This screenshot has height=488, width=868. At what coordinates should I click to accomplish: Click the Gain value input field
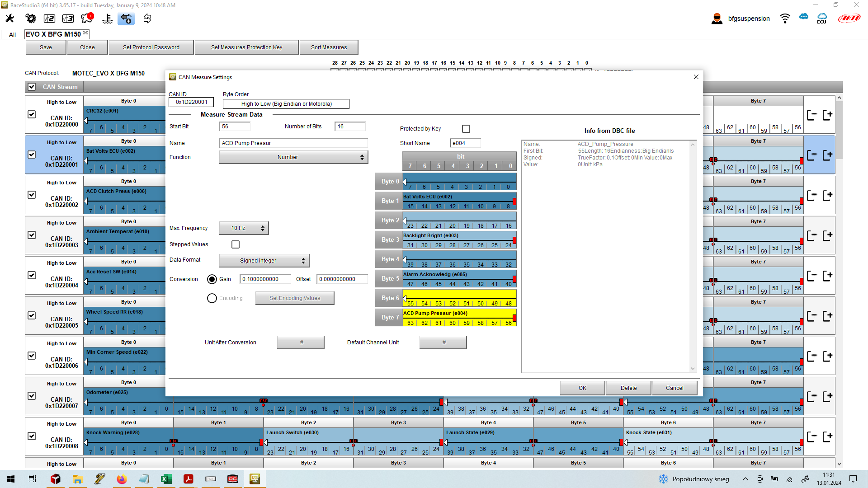pyautogui.click(x=265, y=279)
